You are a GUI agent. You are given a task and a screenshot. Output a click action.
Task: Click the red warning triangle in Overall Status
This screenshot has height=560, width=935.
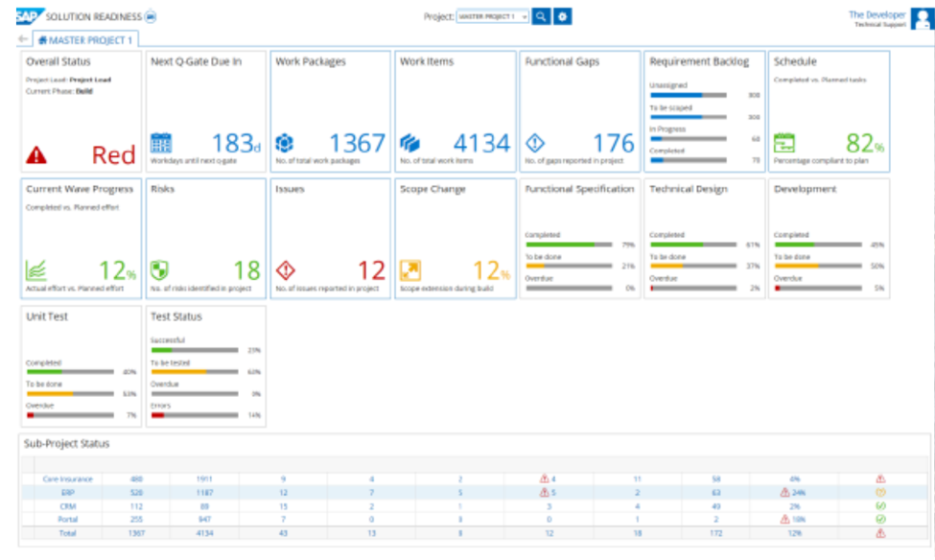point(36,153)
